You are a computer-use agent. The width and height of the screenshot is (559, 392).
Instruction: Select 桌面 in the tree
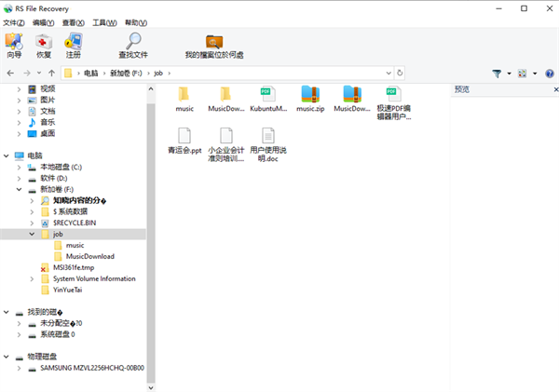(x=48, y=134)
